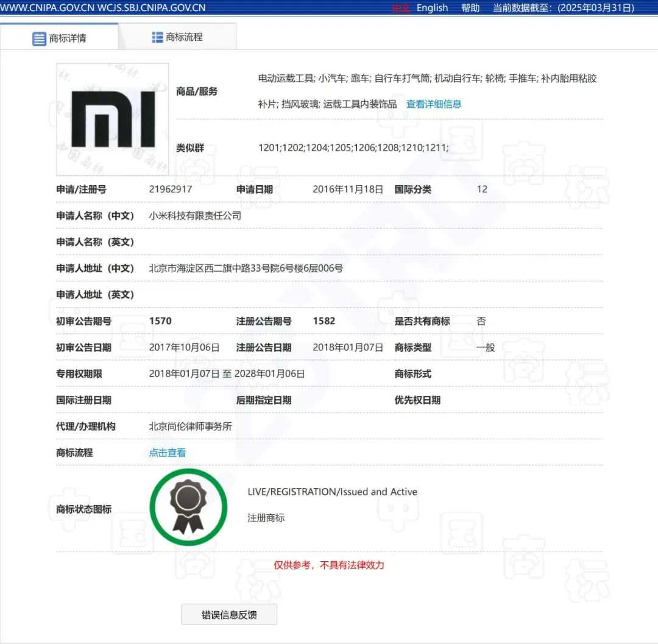This screenshot has height=644, width=658.
Task: Switch language to English
Action: click(432, 8)
